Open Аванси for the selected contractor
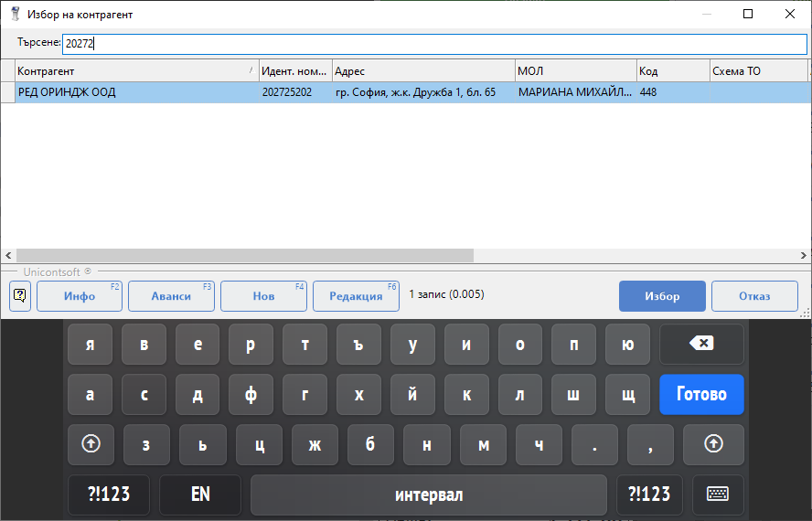 point(171,296)
